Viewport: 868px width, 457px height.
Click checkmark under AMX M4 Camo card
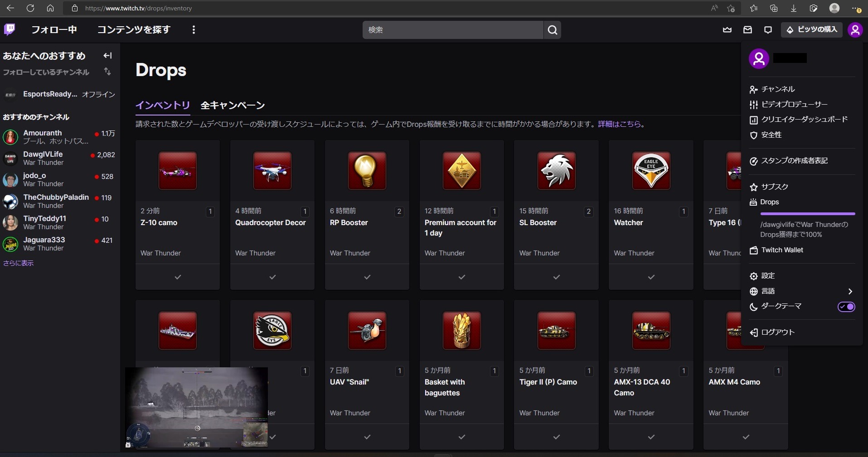point(746,437)
